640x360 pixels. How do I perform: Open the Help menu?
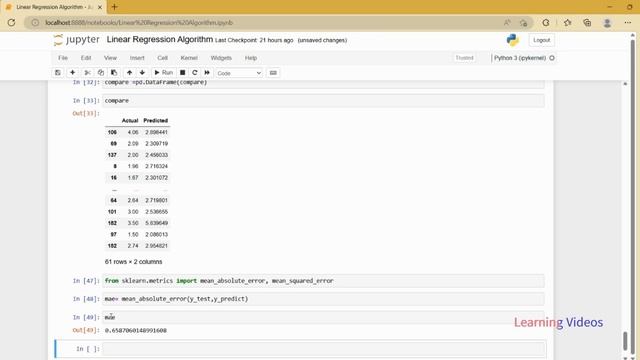click(x=251, y=58)
